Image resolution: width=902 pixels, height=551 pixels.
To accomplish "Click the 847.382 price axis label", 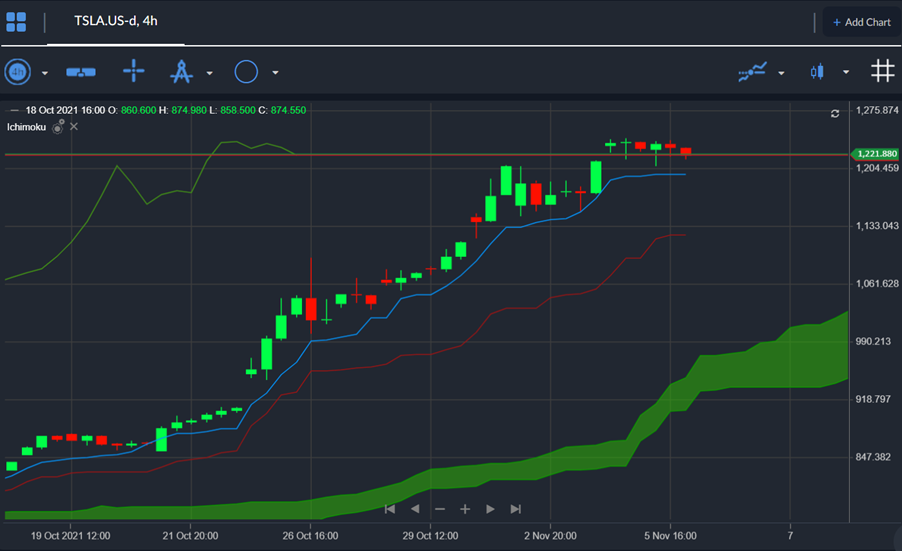I will [x=873, y=457].
